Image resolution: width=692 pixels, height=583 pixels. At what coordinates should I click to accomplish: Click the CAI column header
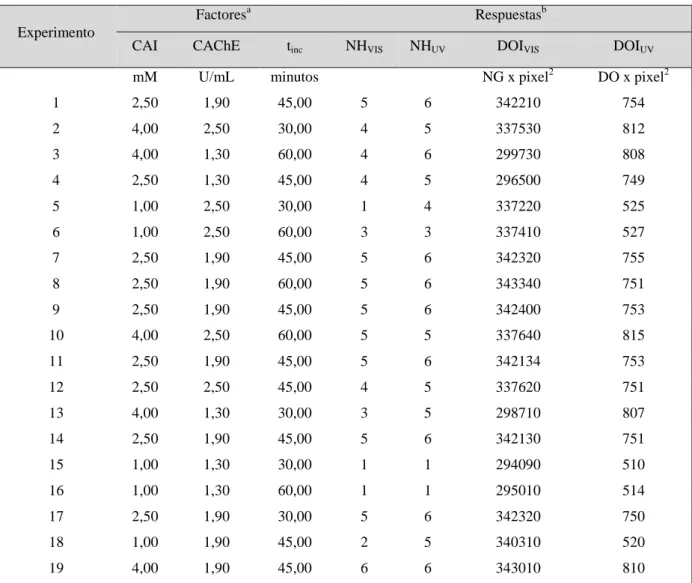(x=144, y=45)
